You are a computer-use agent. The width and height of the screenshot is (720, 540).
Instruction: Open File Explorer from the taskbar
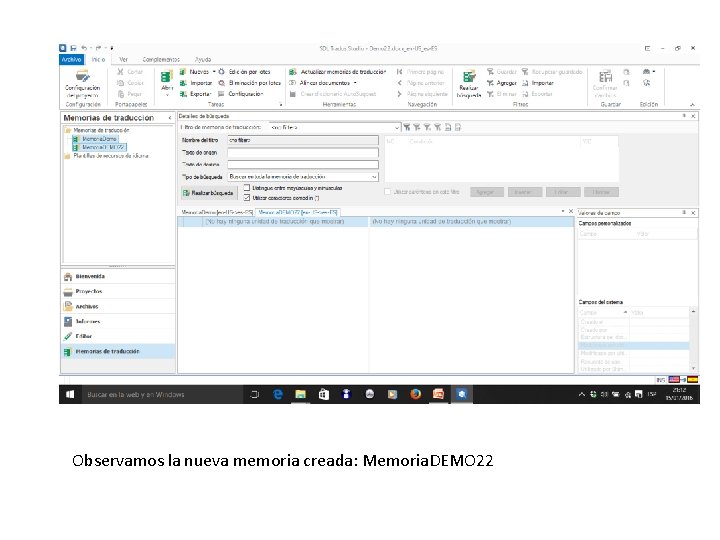click(300, 394)
